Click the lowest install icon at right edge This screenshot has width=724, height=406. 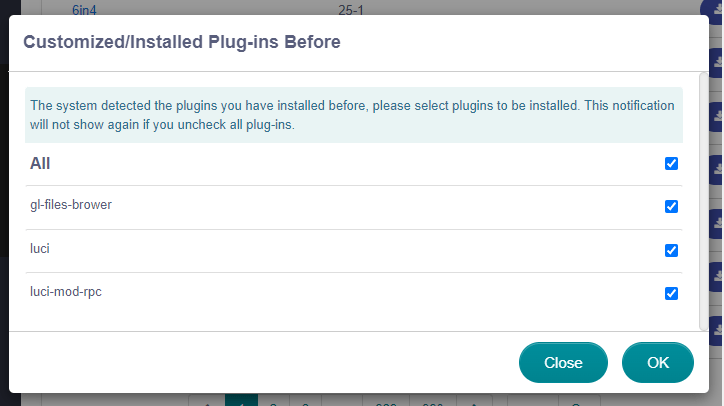point(716,327)
